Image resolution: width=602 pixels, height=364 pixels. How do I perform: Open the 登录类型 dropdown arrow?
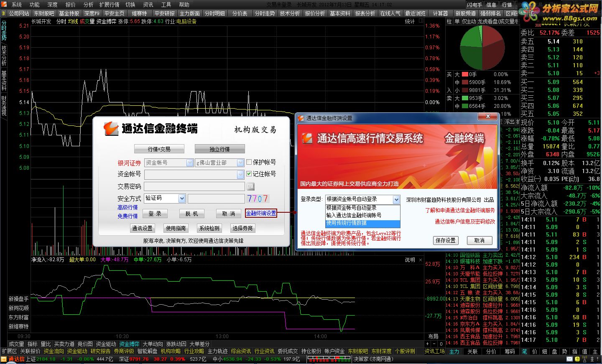[x=396, y=200]
